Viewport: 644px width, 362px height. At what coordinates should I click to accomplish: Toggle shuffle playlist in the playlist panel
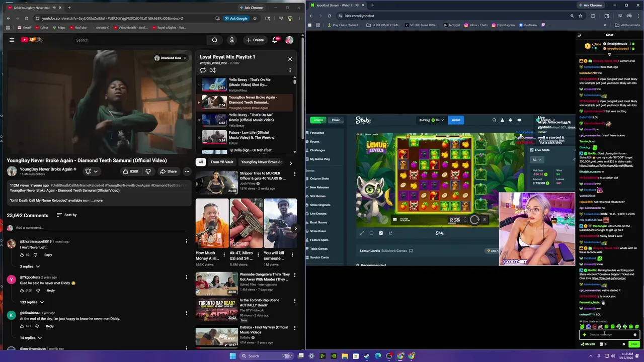[x=213, y=70]
